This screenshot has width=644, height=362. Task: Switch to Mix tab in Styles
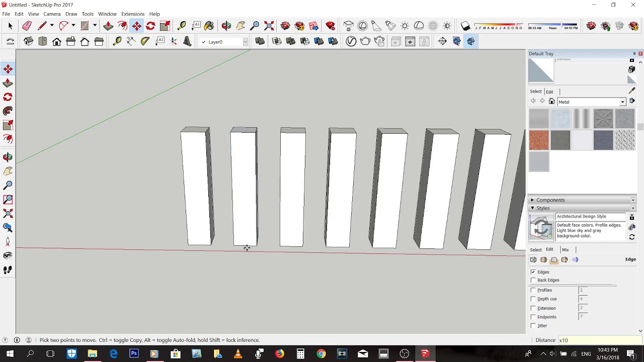pos(566,250)
